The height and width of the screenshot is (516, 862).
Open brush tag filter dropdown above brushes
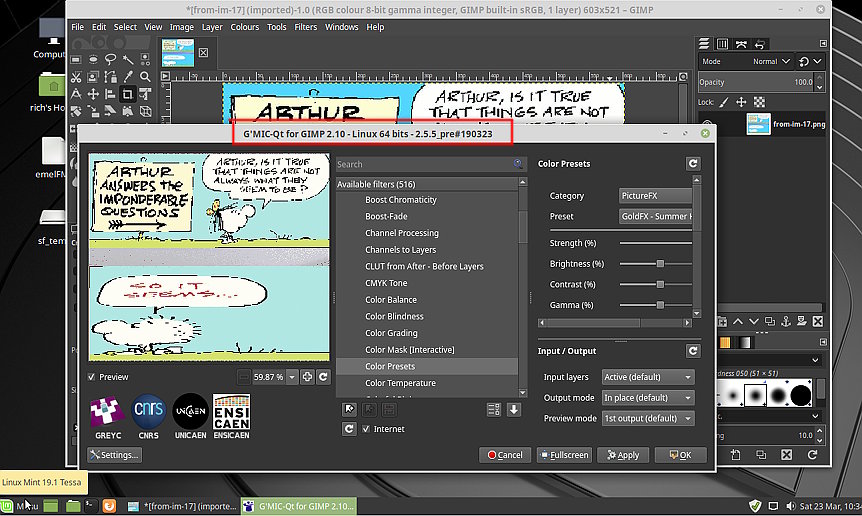click(815, 360)
